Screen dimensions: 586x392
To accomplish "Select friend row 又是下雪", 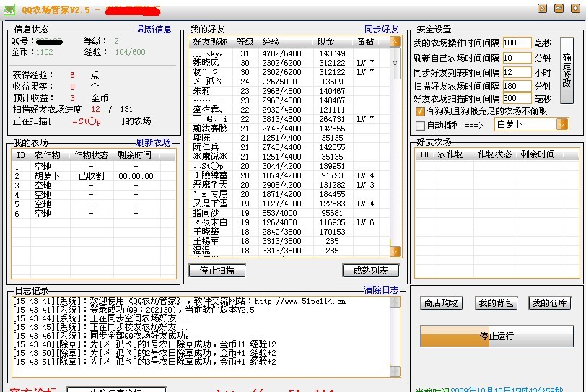I will [x=289, y=204].
